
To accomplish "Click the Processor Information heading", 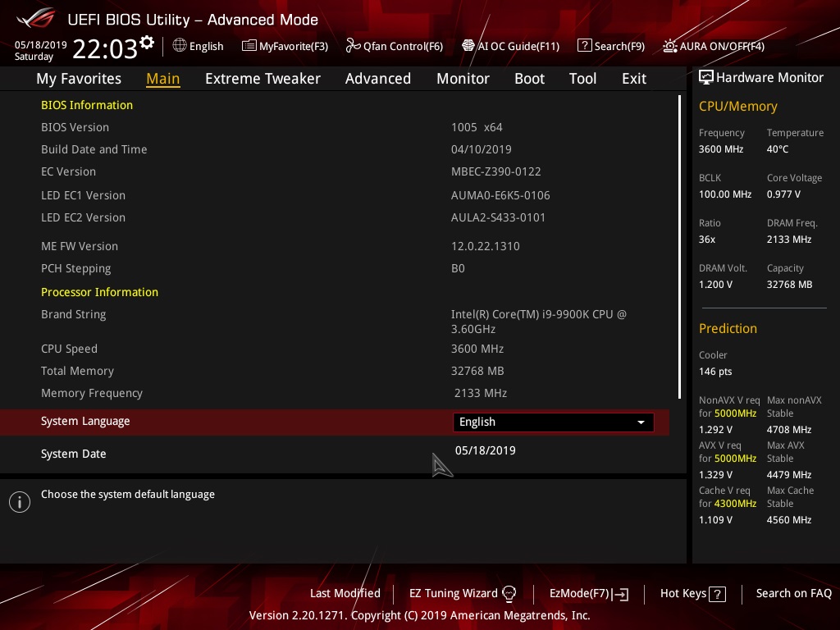I will tap(99, 292).
